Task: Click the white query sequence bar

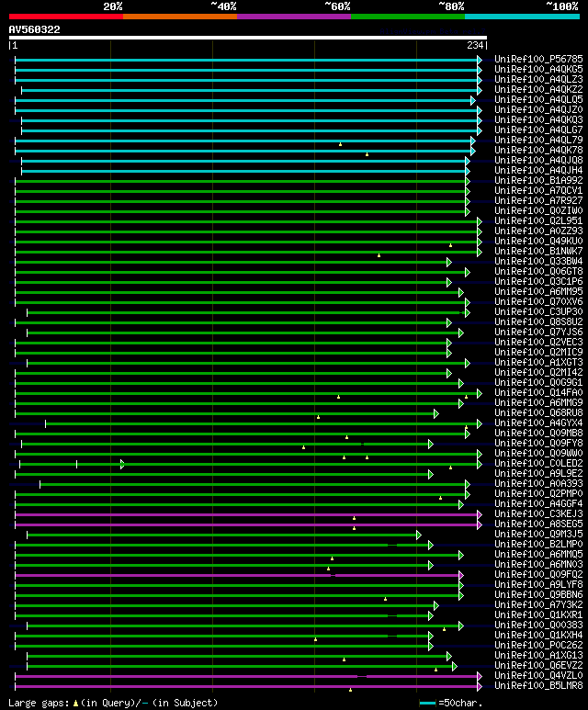Action: [x=248, y=38]
